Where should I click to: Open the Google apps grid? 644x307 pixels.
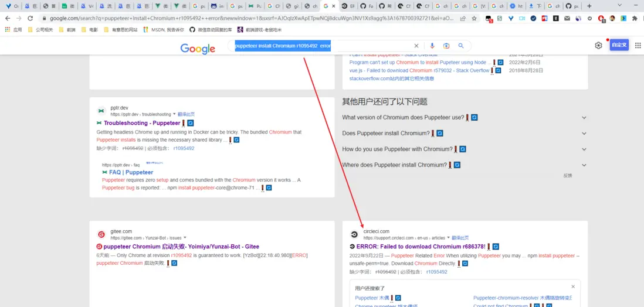pyautogui.click(x=638, y=45)
